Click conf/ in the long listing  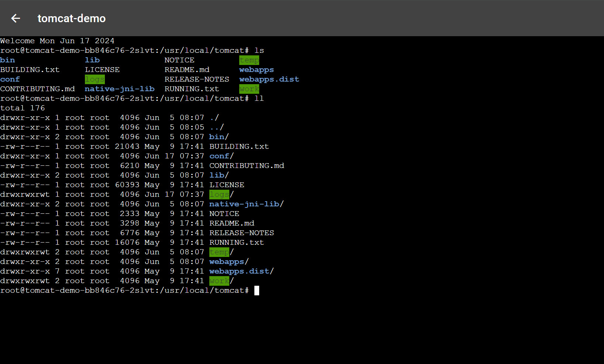click(222, 156)
